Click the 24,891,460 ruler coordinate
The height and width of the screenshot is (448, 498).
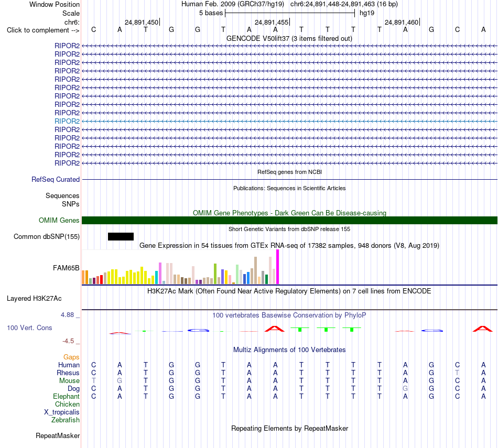(x=402, y=22)
